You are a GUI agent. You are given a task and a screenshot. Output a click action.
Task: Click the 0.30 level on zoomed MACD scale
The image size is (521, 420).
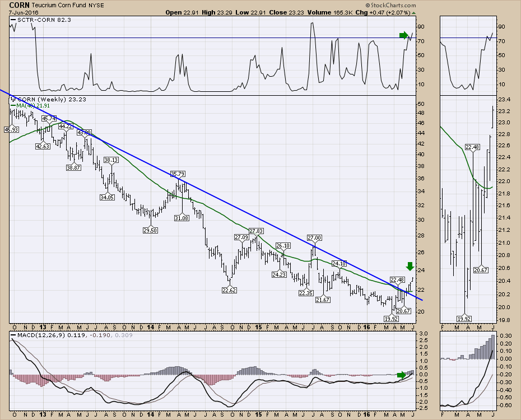tap(506, 336)
